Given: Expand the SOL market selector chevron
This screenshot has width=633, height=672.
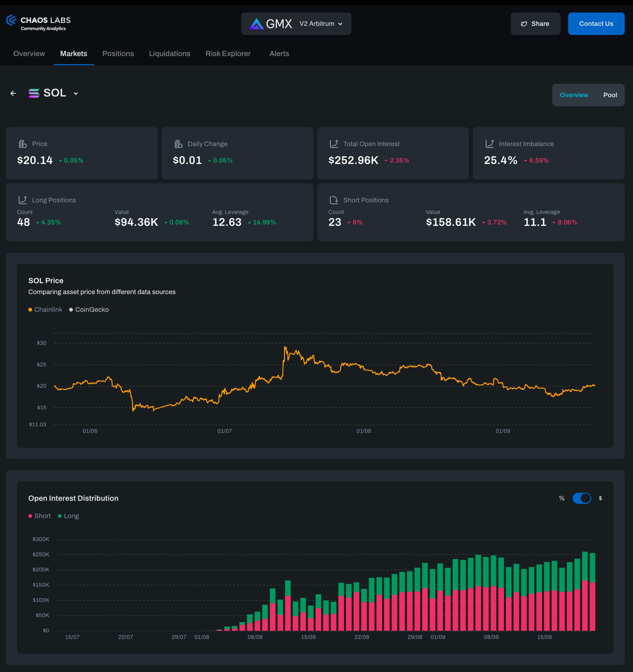Looking at the screenshot, I should pos(76,94).
